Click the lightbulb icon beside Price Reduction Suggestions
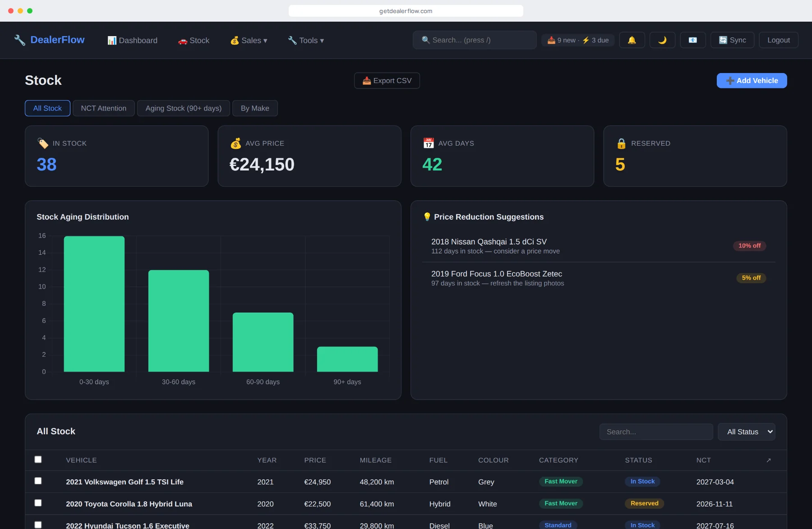 point(427,217)
